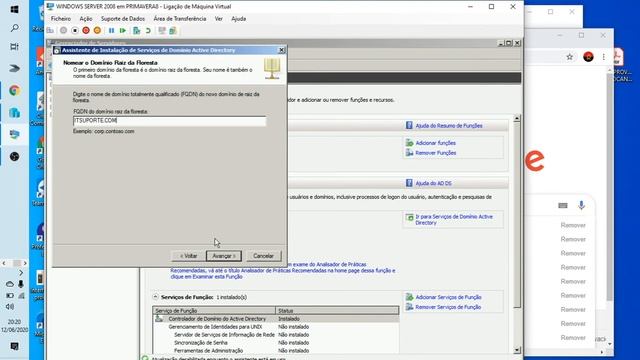Click the FQDN root domain input field
The height and width of the screenshot is (360, 640).
169,121
